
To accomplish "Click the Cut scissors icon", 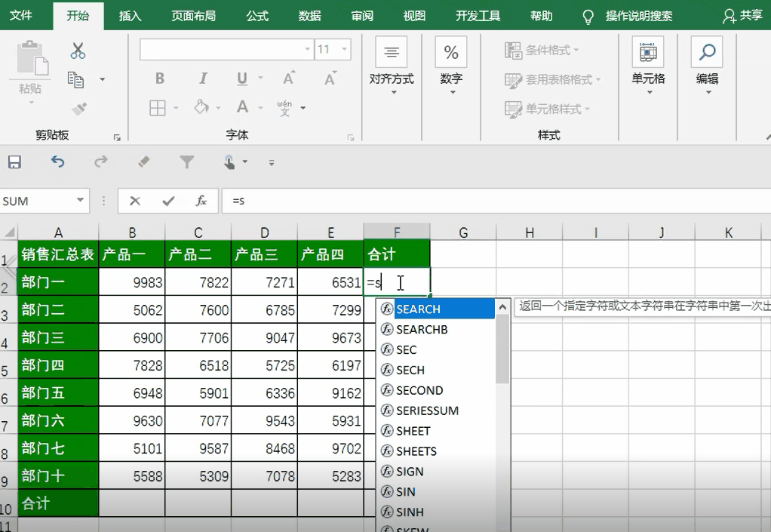I will pos(78,51).
